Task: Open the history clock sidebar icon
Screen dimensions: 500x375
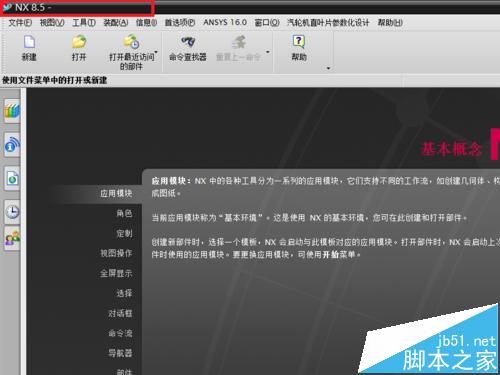Action: (12, 211)
